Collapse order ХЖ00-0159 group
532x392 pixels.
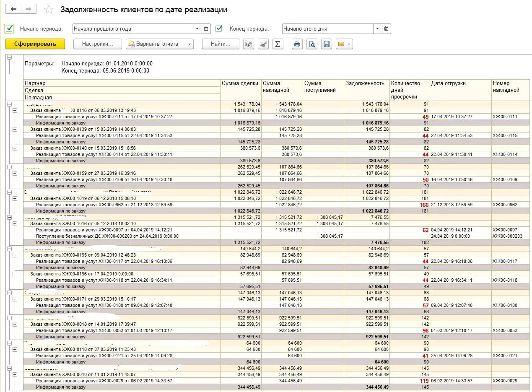(15, 173)
